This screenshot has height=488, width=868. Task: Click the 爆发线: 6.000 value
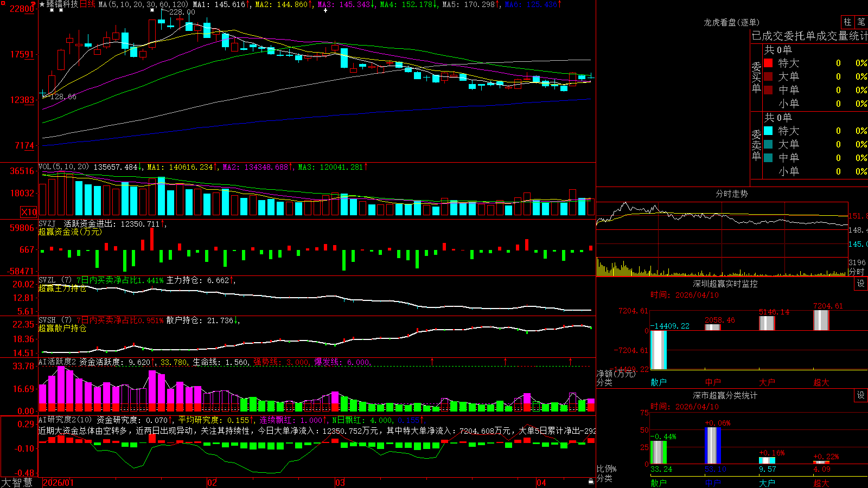coord(342,362)
